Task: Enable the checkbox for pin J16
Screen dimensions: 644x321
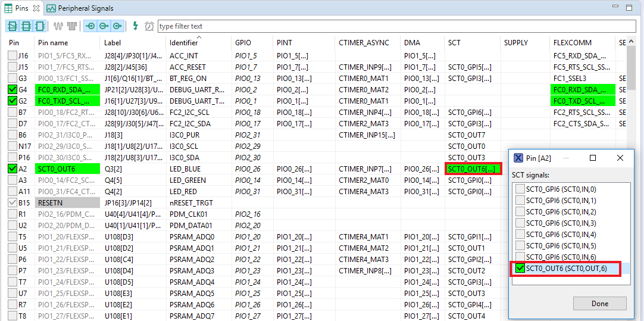Action: pos(12,56)
